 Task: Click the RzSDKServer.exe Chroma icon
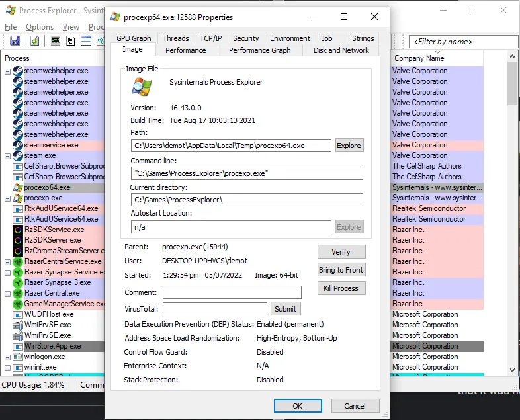tap(18, 240)
